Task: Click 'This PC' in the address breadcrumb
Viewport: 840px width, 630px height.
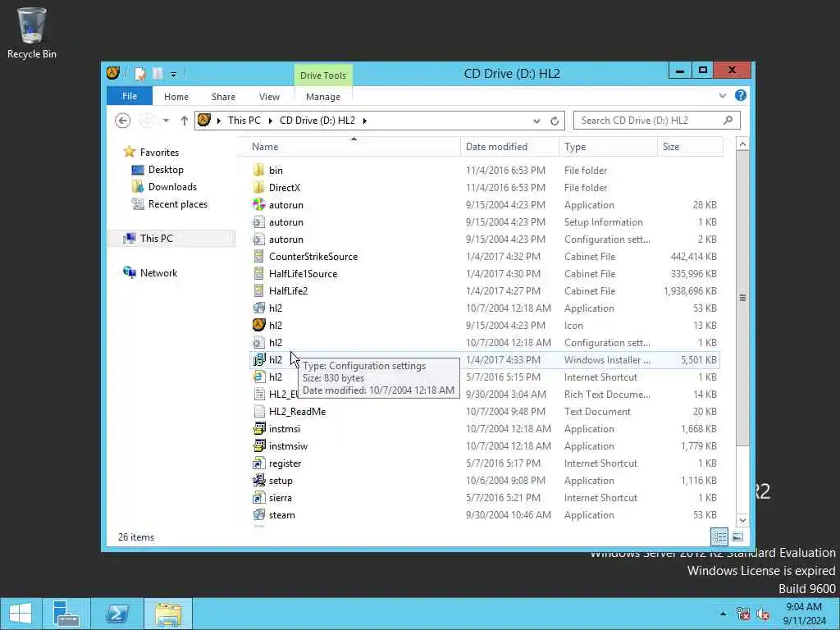Action: [244, 121]
